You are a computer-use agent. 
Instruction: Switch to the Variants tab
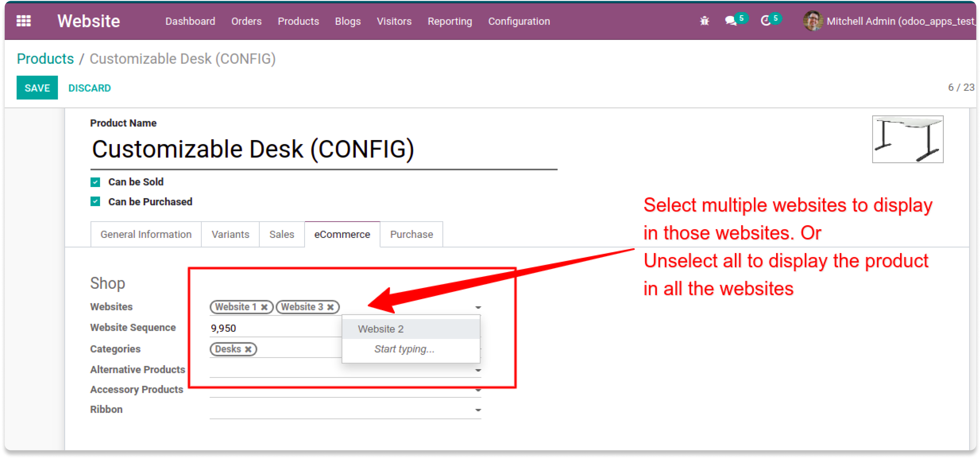point(230,234)
